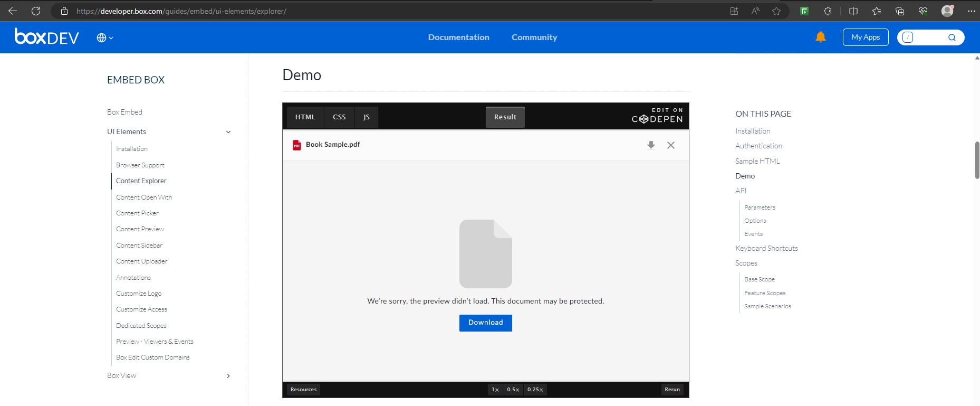Collapse the UI Elements section chevron

click(x=228, y=132)
